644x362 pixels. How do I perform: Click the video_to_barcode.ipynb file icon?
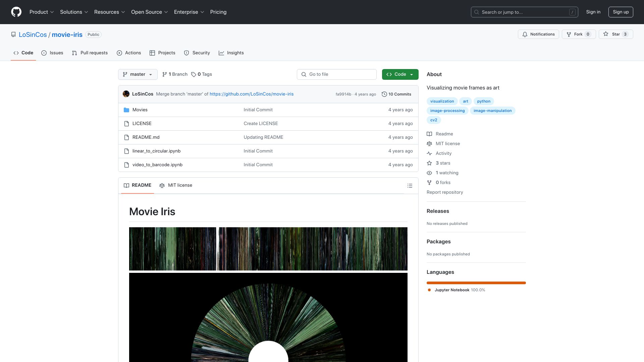click(126, 165)
